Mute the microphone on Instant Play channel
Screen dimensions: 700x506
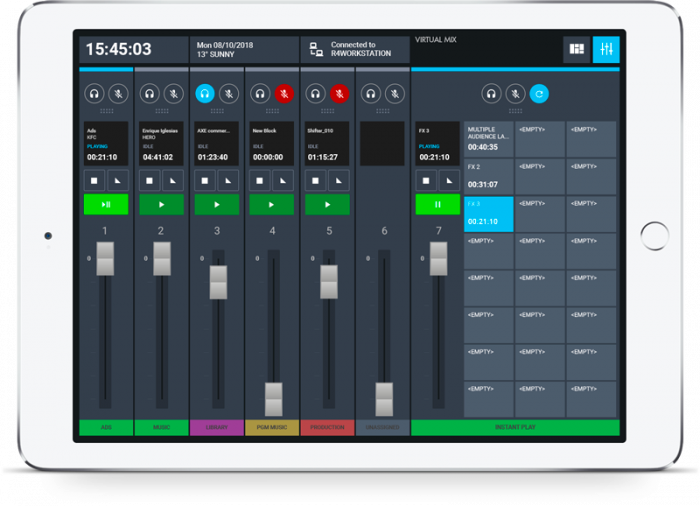coord(515,94)
